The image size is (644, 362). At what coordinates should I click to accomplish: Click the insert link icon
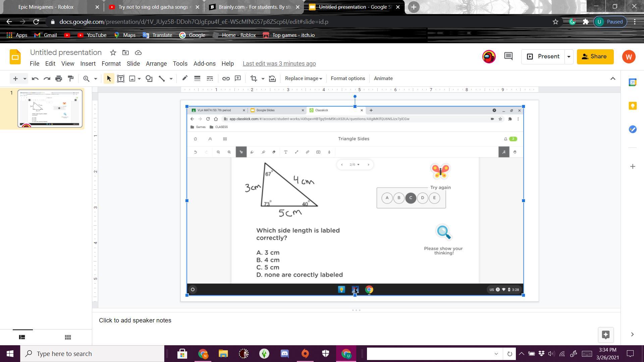(x=226, y=78)
